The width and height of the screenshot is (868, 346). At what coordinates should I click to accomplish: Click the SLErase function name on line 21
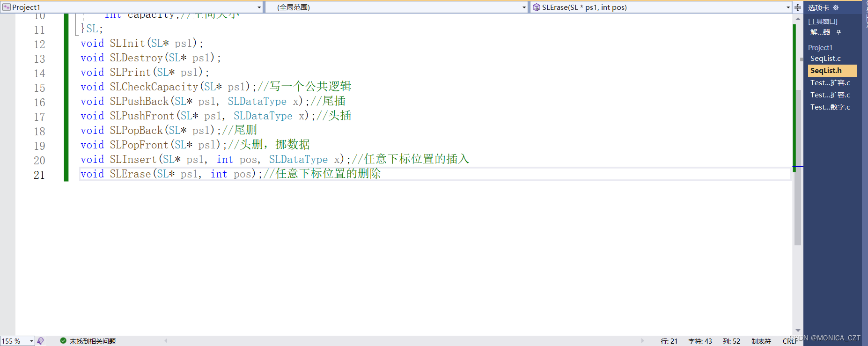pyautogui.click(x=131, y=174)
